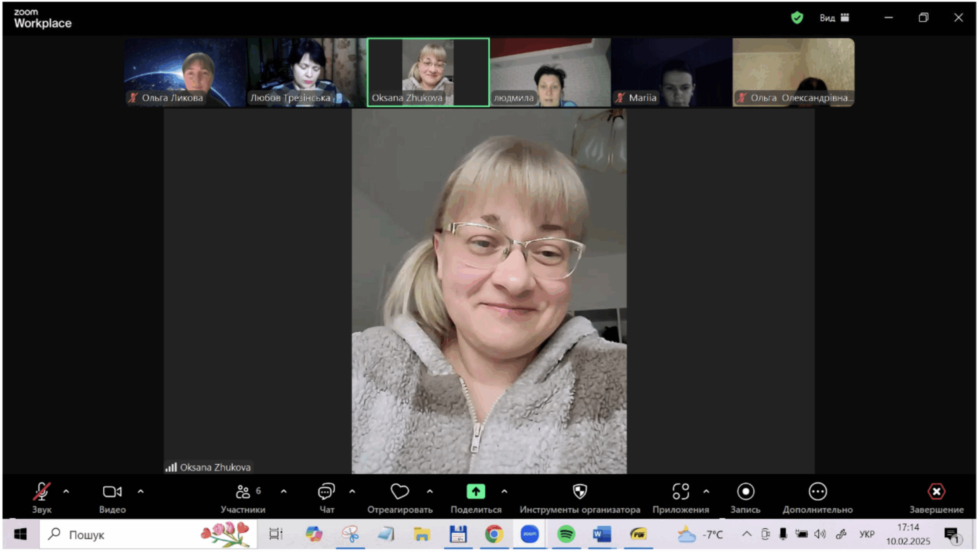
Task: Click the Meet Now tray icon
Action: point(766,534)
